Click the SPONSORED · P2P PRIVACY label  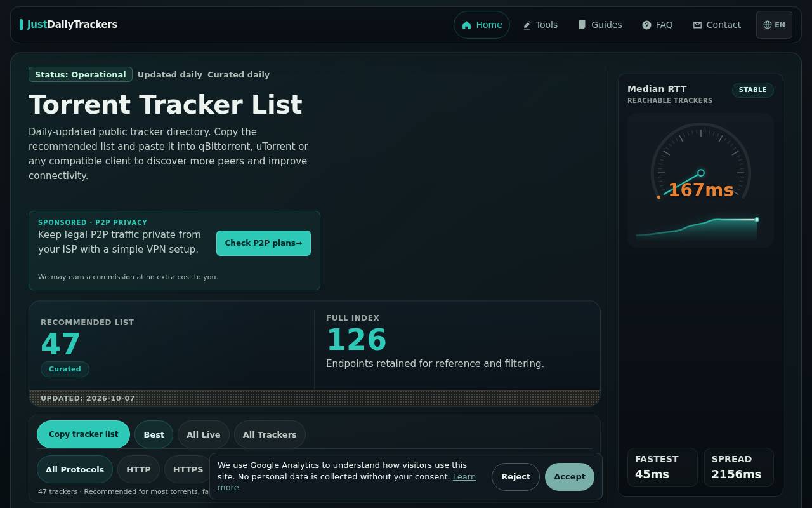(x=93, y=222)
